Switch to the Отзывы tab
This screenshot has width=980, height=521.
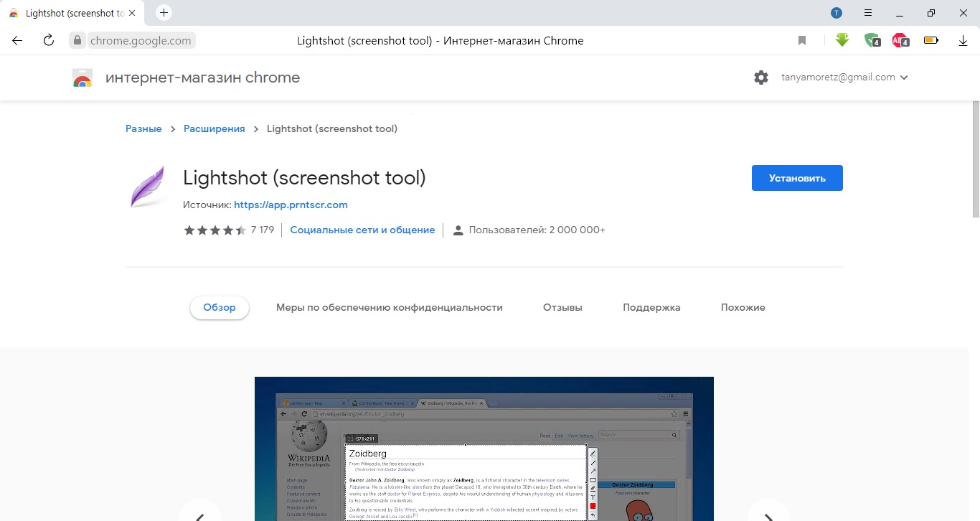pos(562,307)
